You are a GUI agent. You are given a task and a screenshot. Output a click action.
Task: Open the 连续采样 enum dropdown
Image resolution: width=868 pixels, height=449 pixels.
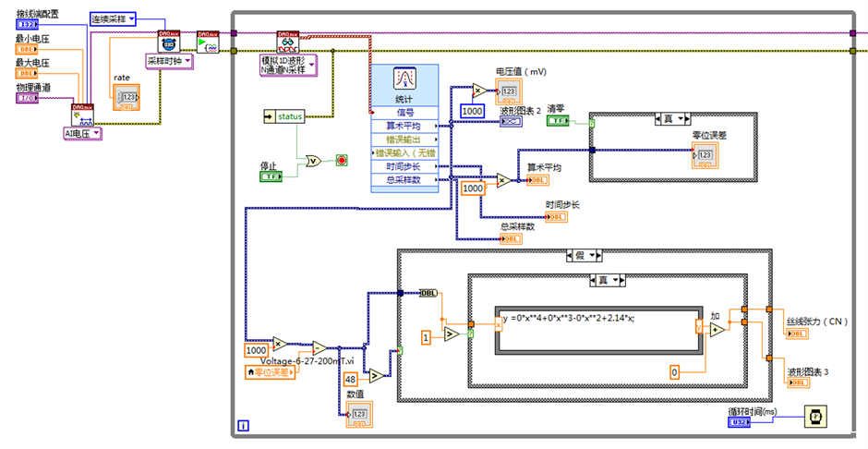tap(114, 19)
